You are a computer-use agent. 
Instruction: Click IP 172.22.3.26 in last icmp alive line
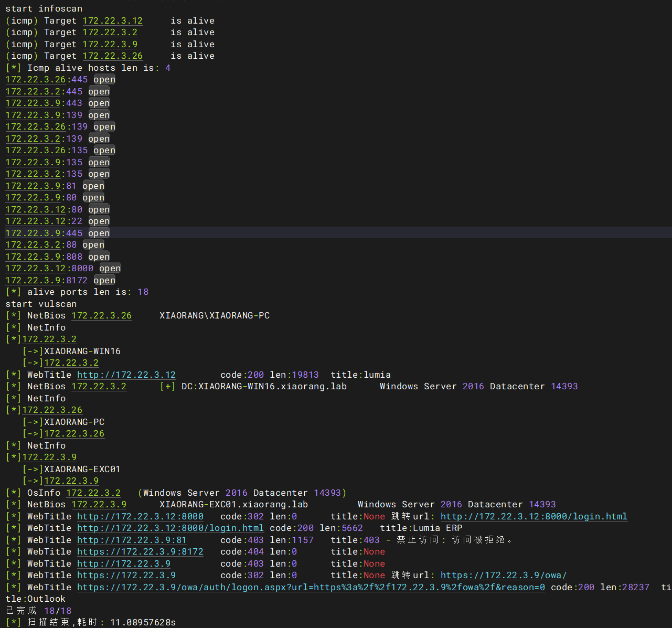tap(112, 56)
